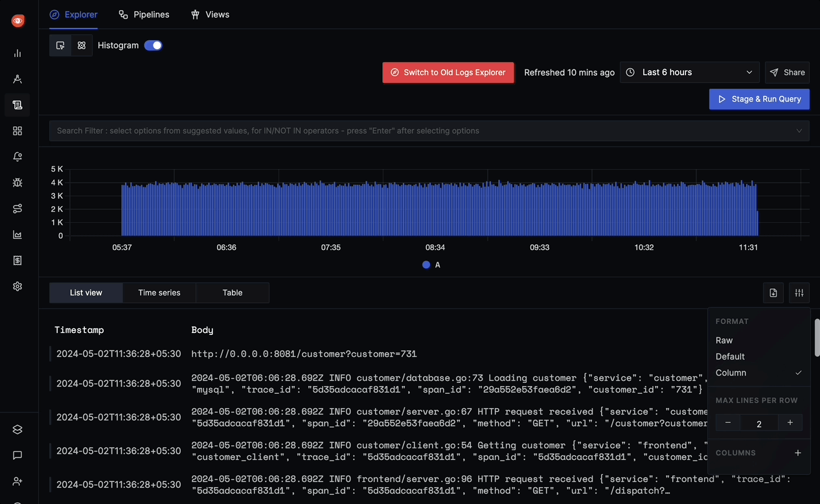Screen dimensions: 820x504
Task: Click the Body column header
Action: (202, 330)
